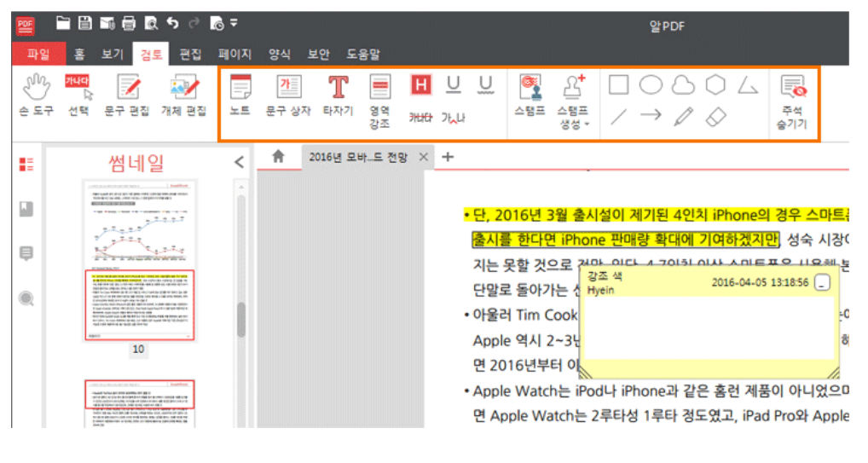This screenshot has height=463, width=868.
Task: Draw an ellipse shape annotation
Action: coord(651,84)
